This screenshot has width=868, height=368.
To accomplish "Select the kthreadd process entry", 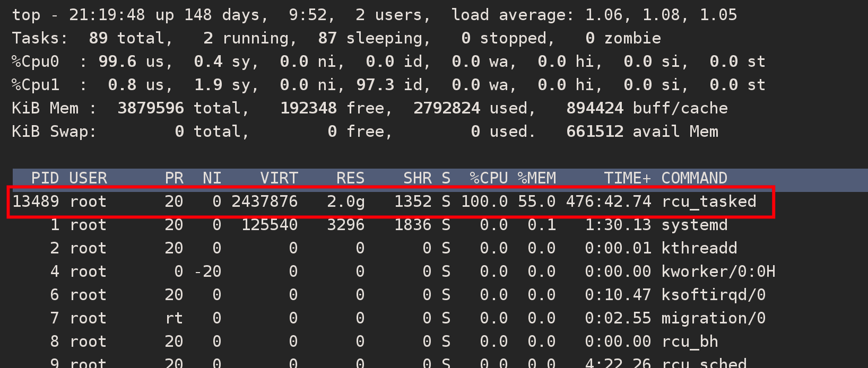I will pyautogui.click(x=699, y=248).
